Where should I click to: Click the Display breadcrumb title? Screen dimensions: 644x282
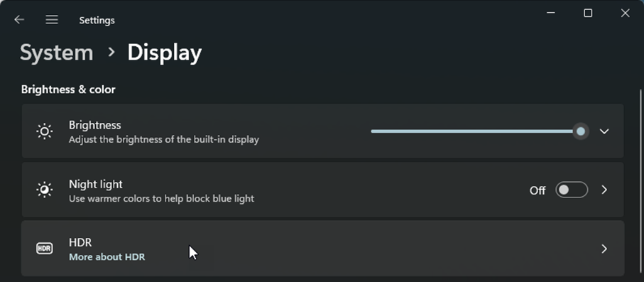tap(164, 53)
